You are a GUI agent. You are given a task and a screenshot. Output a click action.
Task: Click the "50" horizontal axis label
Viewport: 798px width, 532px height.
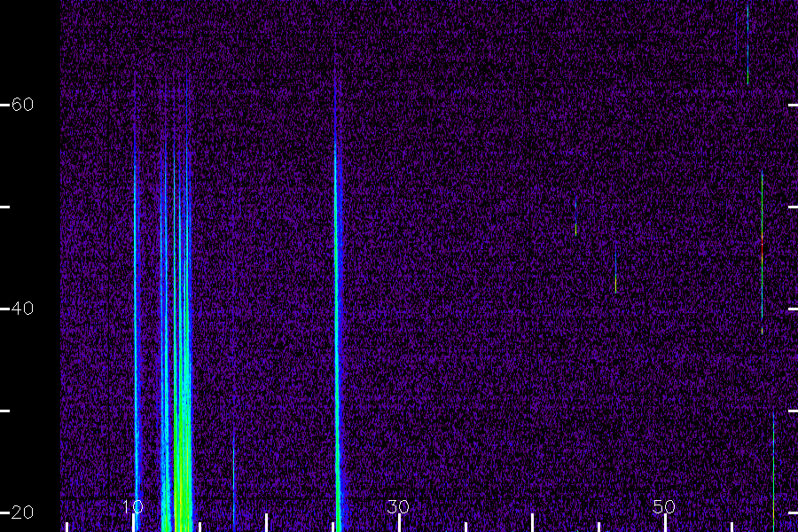pos(664,506)
